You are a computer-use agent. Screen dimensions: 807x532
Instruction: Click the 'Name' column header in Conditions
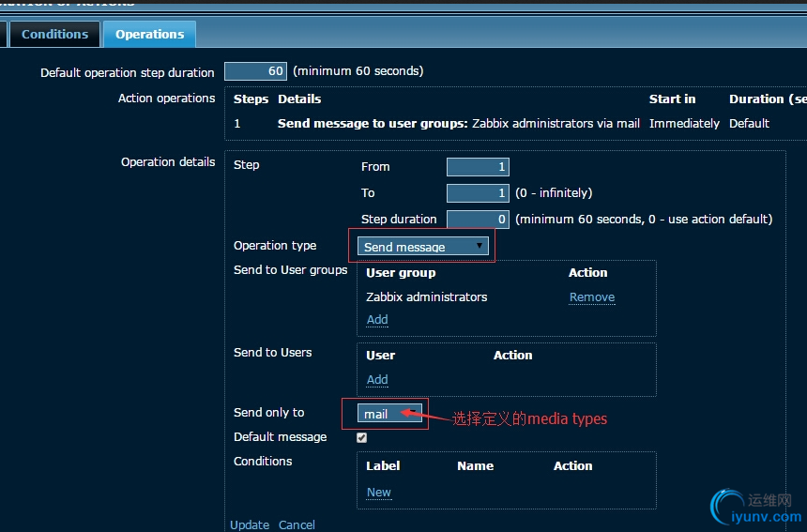coord(475,465)
